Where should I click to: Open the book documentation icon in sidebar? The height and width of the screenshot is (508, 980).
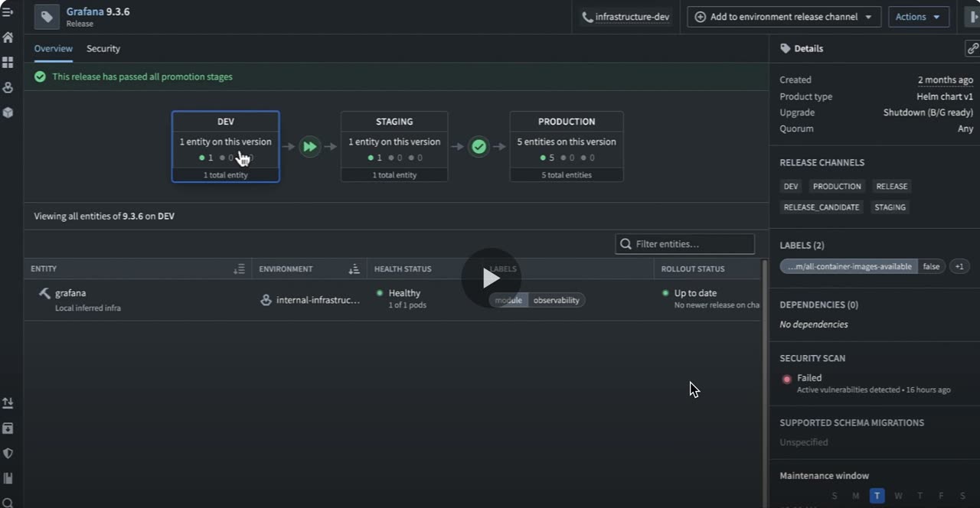[x=8, y=478]
